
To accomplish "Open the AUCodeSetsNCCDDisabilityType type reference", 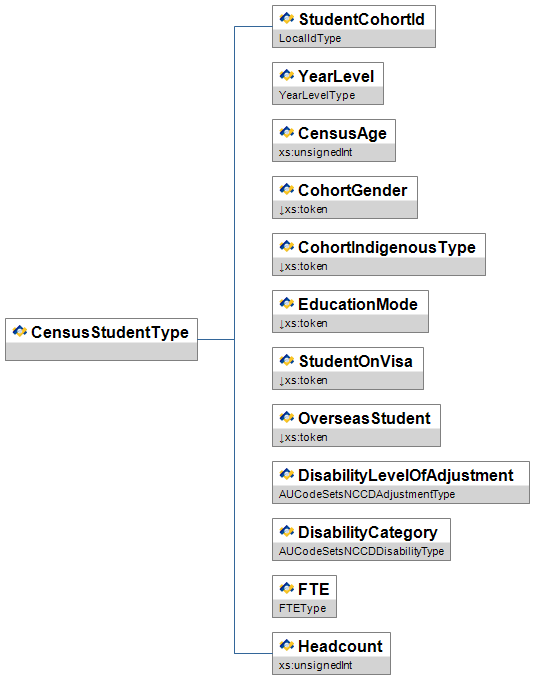I will click(x=362, y=551).
